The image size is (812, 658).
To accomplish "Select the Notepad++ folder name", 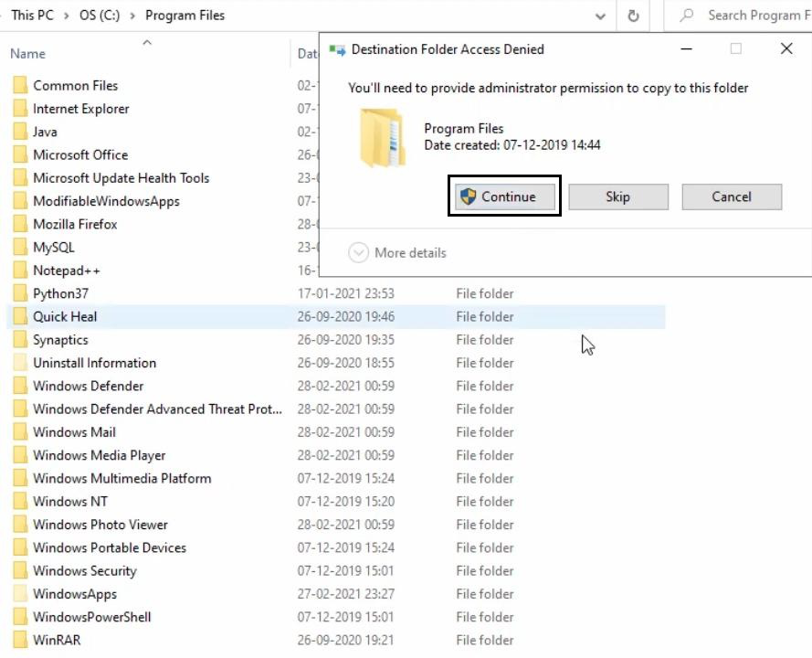I will coord(67,270).
